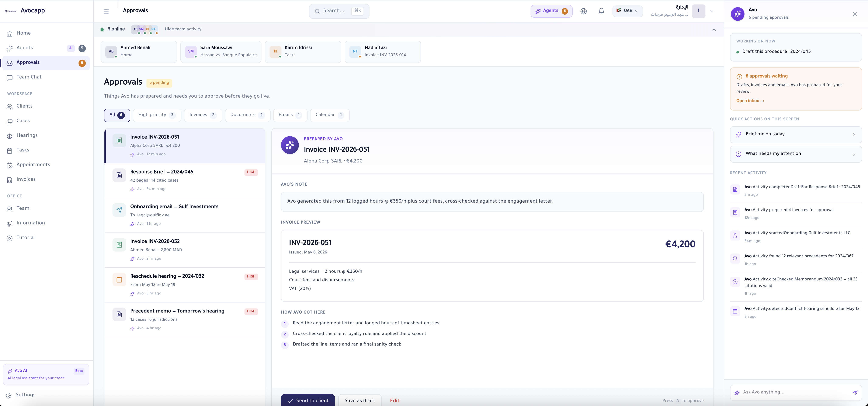Image resolution: width=868 pixels, height=406 pixels.
Task: Hide team activity toggle link
Action: point(183,29)
